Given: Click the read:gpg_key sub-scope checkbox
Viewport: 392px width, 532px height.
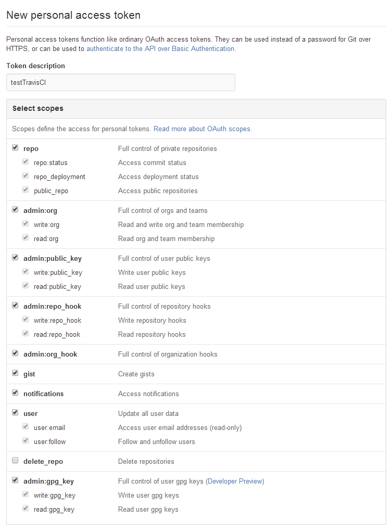Looking at the screenshot, I should (x=26, y=509).
